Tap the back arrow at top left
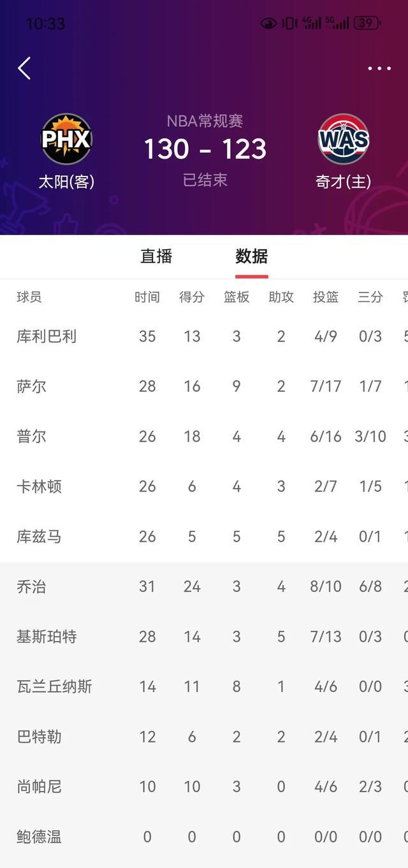This screenshot has height=868, width=408. coord(24,68)
